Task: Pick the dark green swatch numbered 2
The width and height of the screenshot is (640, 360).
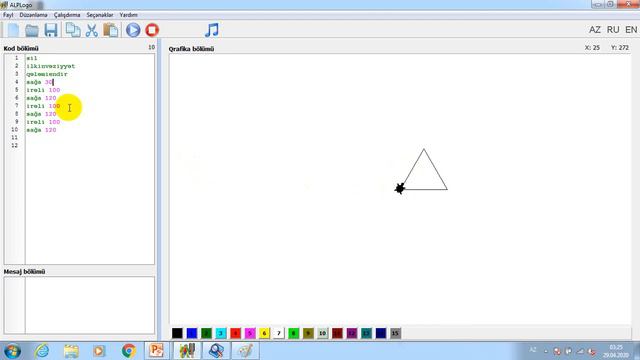Action: click(x=206, y=333)
